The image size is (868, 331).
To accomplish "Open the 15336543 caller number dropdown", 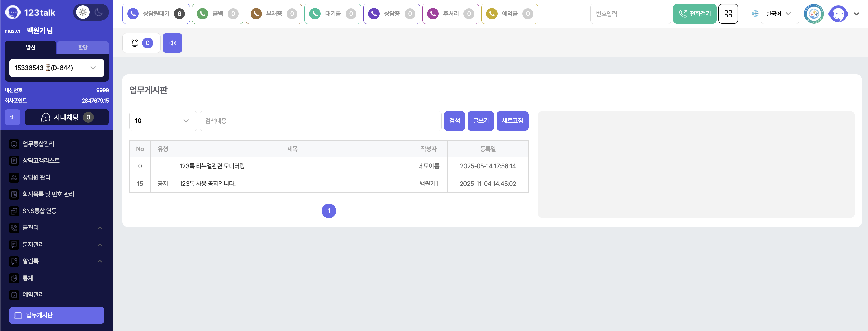I will (56, 68).
